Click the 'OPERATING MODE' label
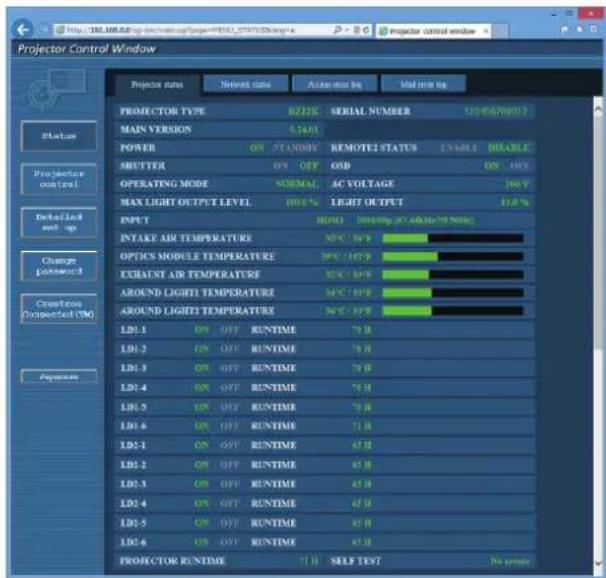Image resolution: width=606 pixels, height=578 pixels. (x=164, y=184)
